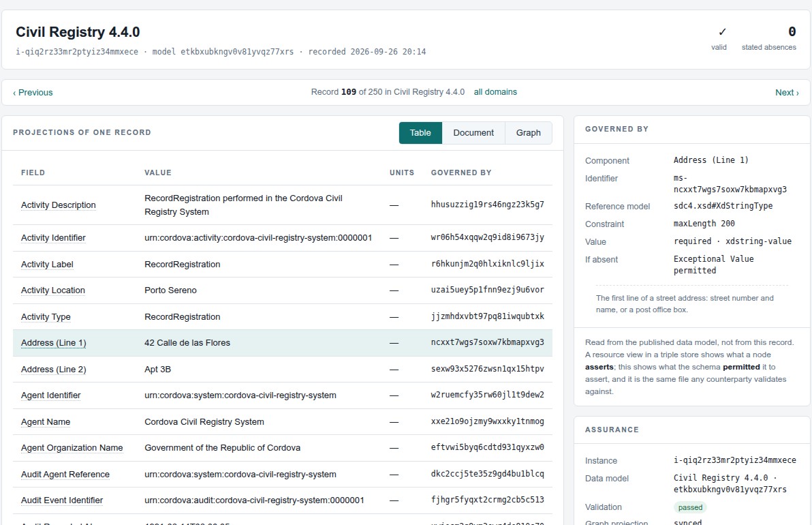Click the governed-by id eftvwi5byq6cdtd931qyxzw0
812x525 pixels.
click(x=487, y=447)
